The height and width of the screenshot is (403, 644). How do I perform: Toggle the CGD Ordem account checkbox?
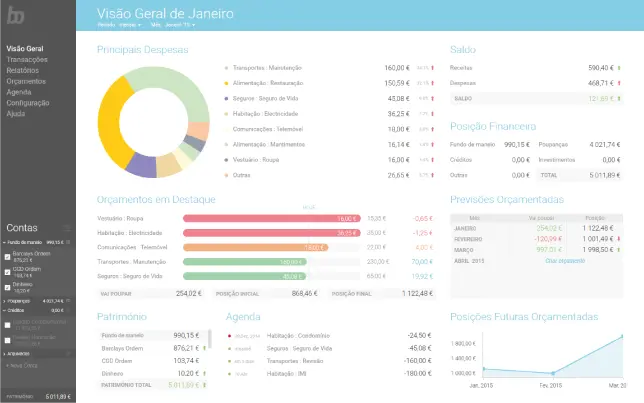tap(8, 270)
